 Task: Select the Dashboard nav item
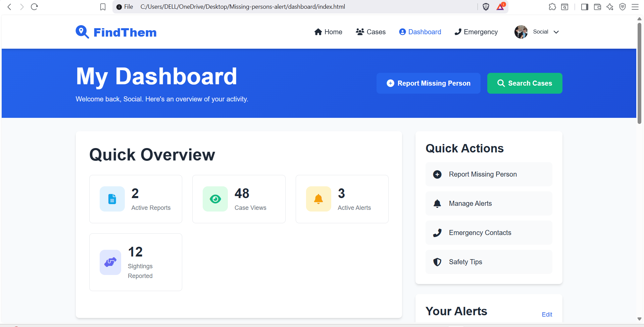coord(420,32)
